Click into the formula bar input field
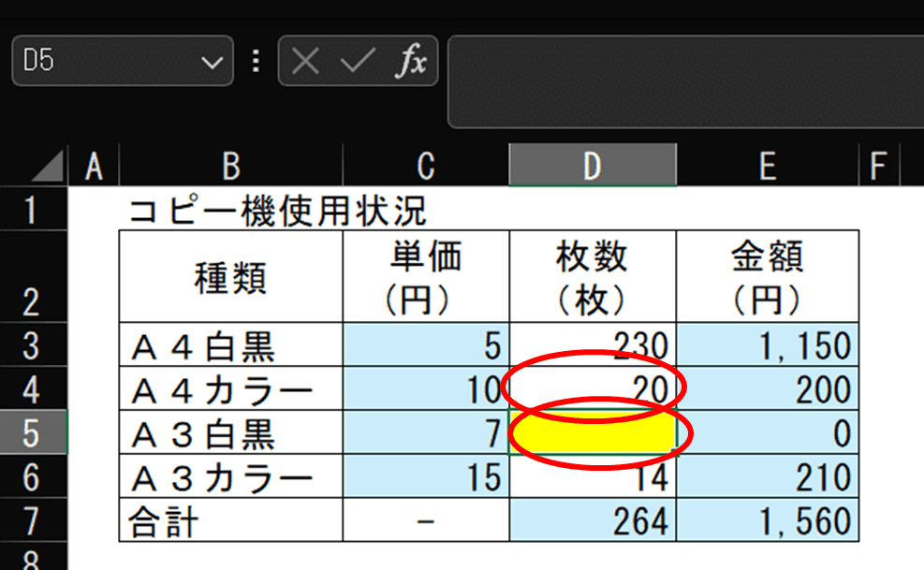 pos(685,81)
